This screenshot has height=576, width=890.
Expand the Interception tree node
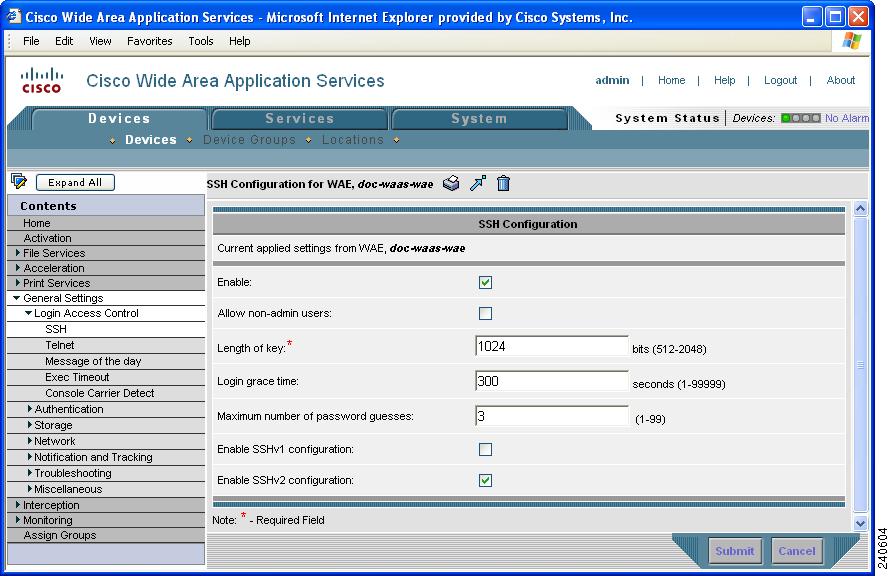(x=18, y=504)
